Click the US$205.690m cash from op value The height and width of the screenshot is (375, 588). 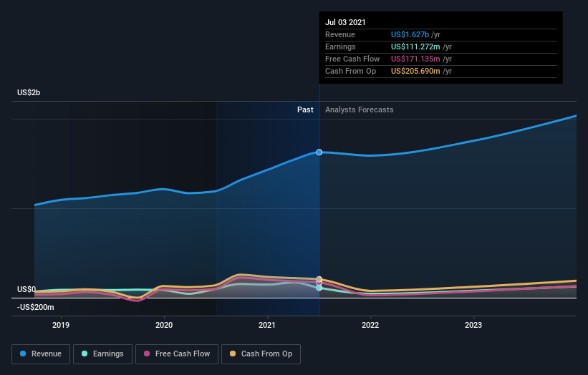(415, 71)
